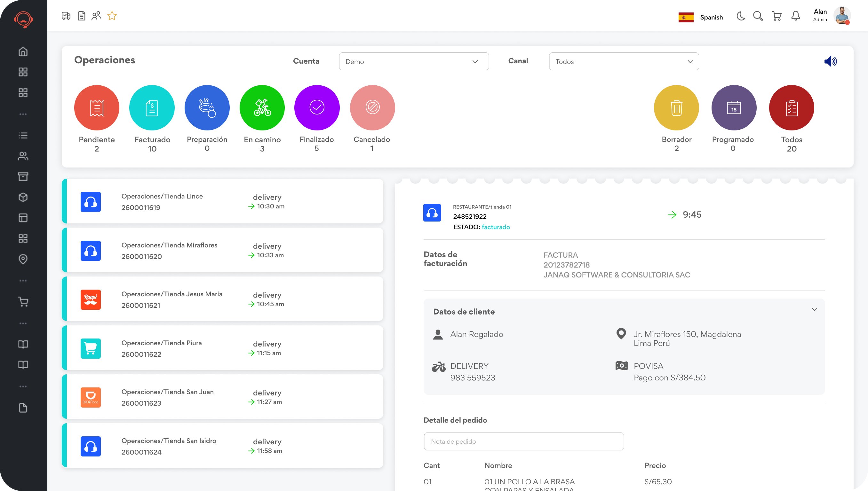Filter orders by Facturado status
Screen dimensions: 868x491
(x=152, y=108)
